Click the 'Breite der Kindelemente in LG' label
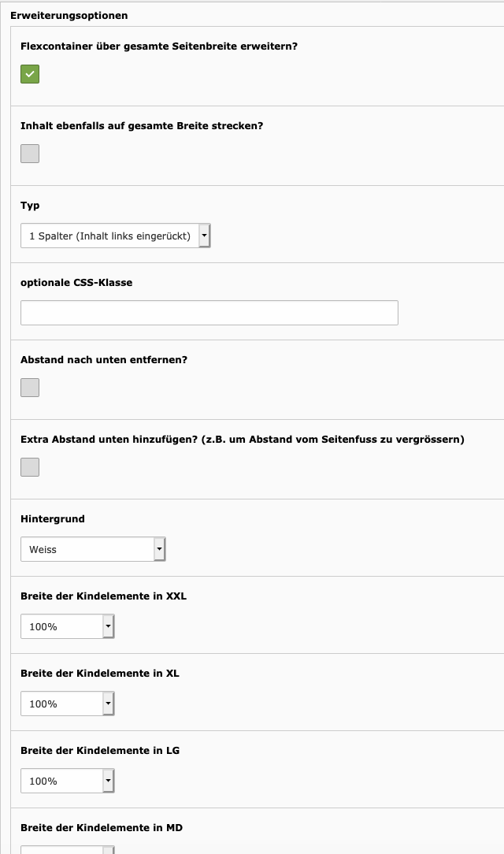This screenshot has height=854, width=504. 100,751
